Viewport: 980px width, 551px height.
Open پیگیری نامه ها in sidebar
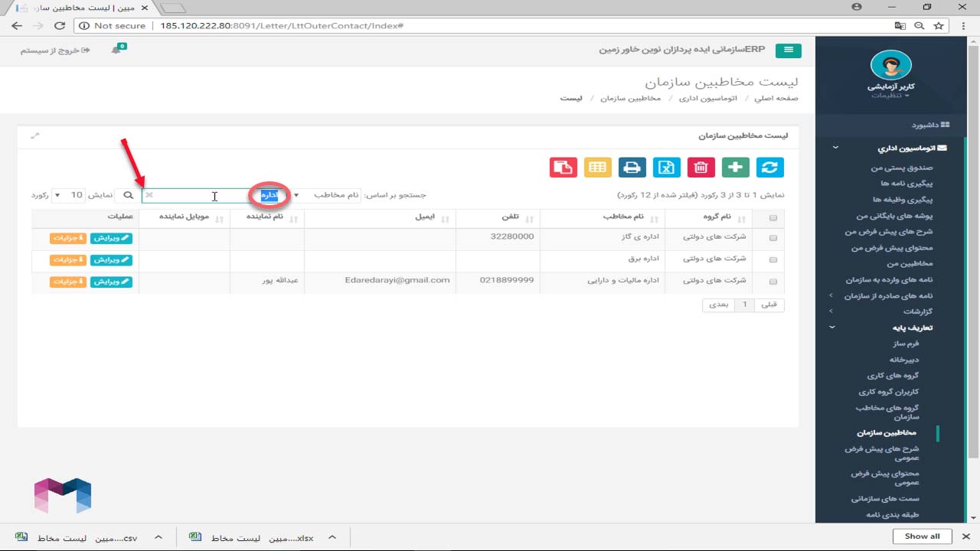click(908, 184)
